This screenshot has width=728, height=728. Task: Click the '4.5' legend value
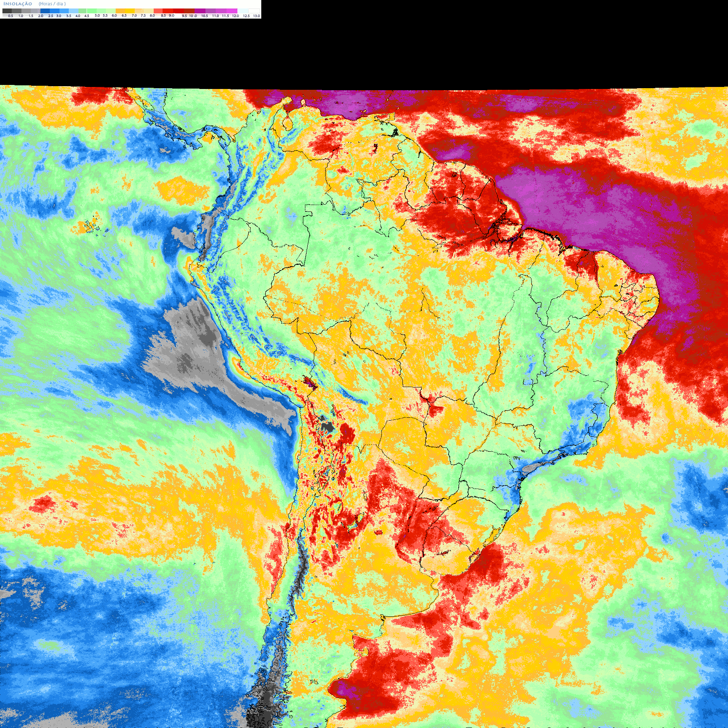click(x=87, y=16)
